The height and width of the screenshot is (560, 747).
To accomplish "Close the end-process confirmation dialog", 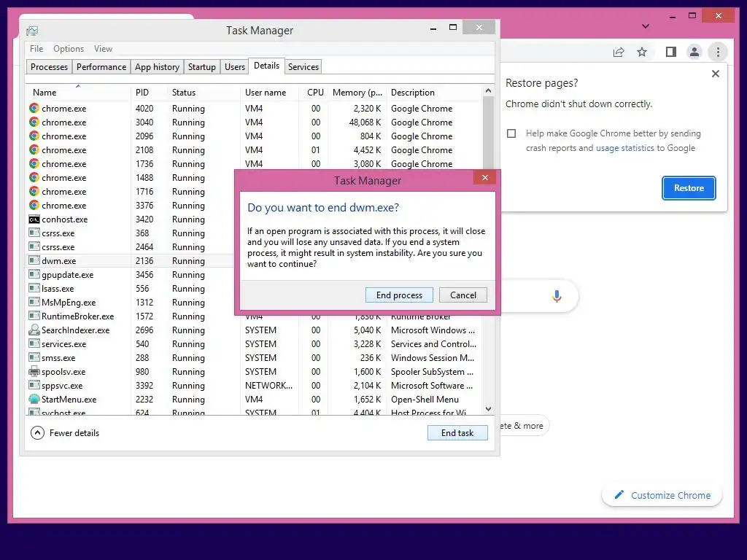I will [x=485, y=178].
